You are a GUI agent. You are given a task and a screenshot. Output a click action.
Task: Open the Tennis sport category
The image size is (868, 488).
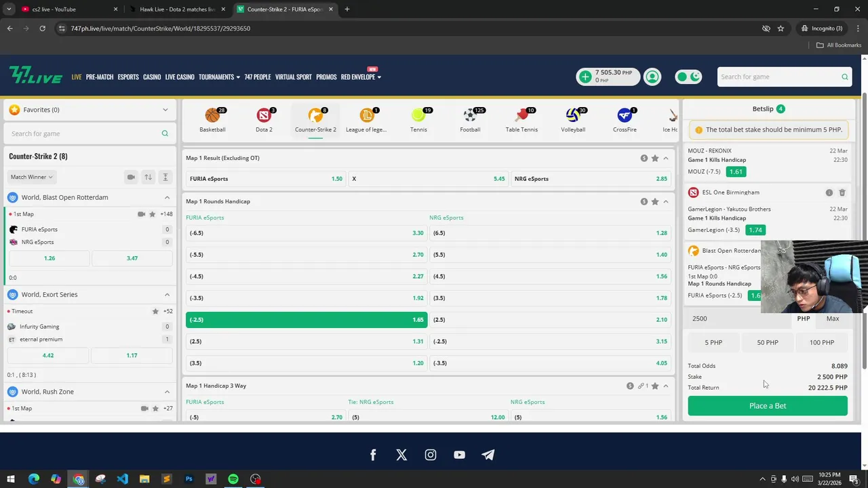(418, 120)
